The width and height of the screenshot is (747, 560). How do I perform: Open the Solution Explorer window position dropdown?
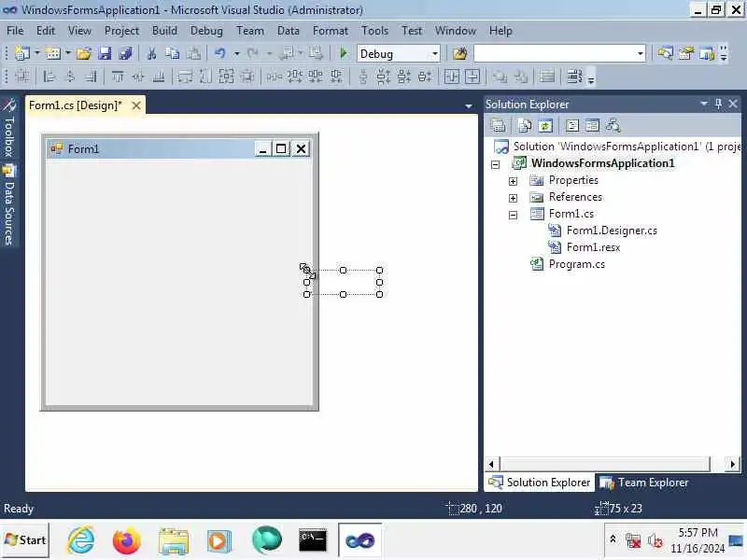704,104
